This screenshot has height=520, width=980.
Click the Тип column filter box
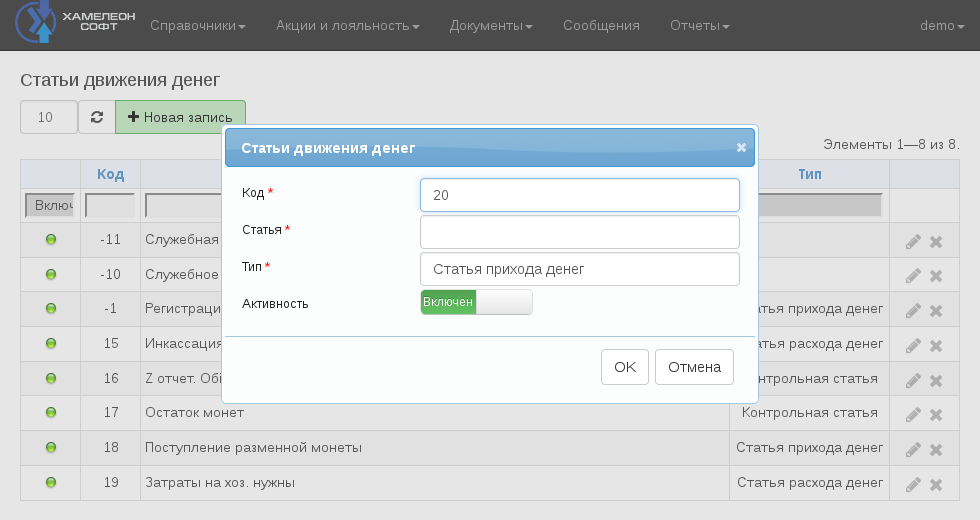(x=819, y=206)
